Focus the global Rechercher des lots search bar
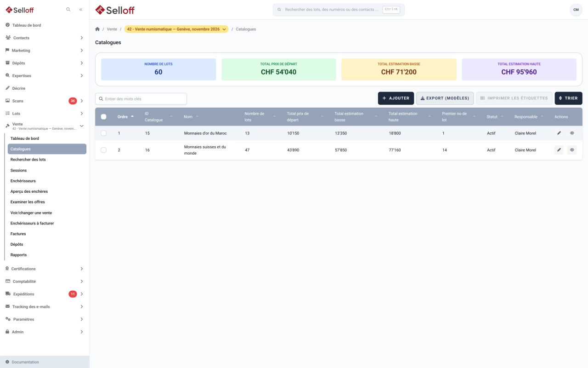This screenshot has width=588, height=368. [339, 10]
